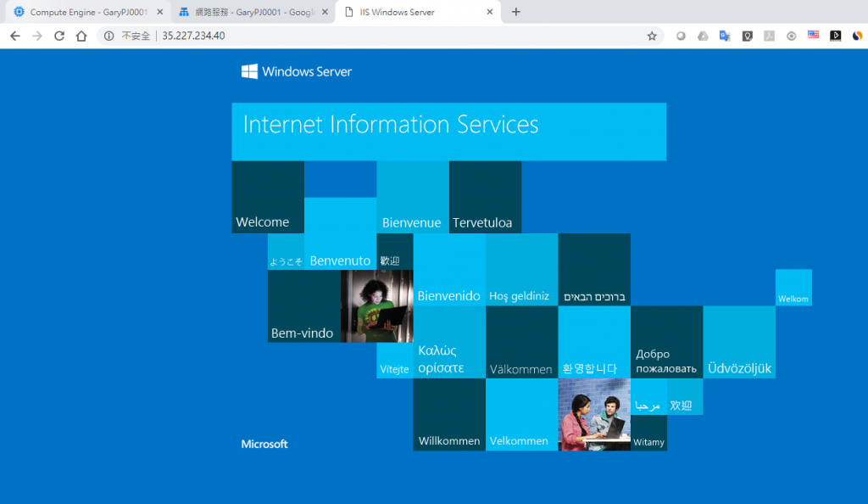Select the Willkommen tile

pos(449,414)
